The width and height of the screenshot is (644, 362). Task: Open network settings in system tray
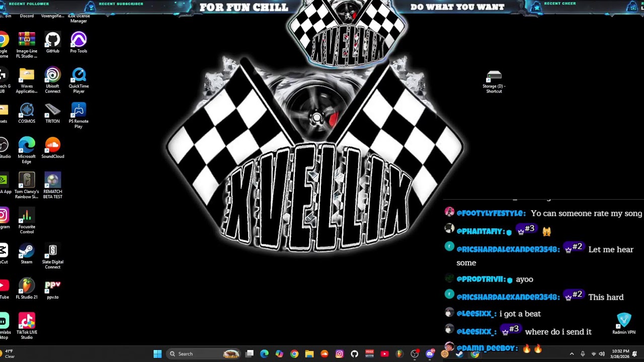point(593,354)
